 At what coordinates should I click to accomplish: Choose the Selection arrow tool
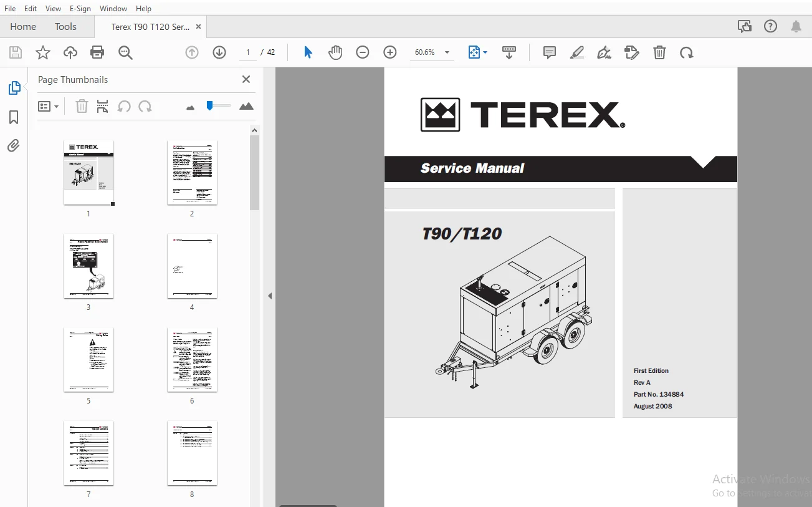point(308,53)
